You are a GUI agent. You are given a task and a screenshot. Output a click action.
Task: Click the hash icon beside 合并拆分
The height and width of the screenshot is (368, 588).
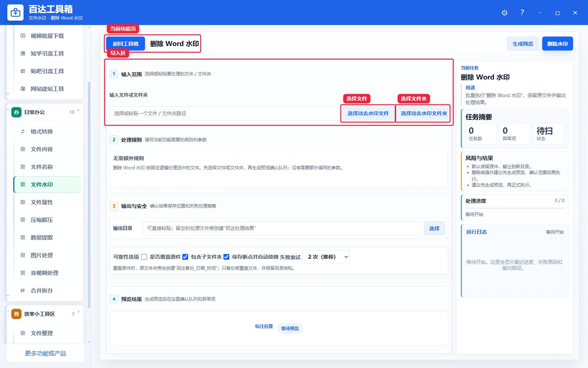[x=23, y=290]
